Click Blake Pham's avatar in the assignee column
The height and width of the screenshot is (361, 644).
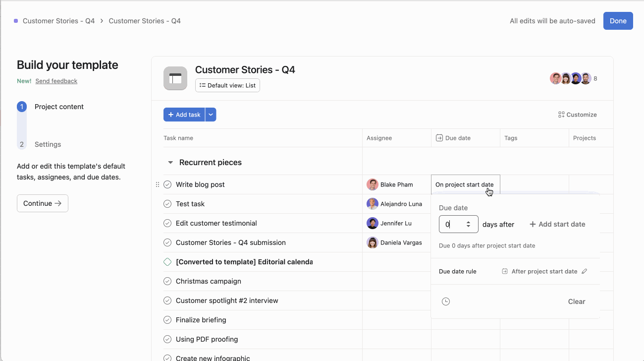(x=373, y=184)
